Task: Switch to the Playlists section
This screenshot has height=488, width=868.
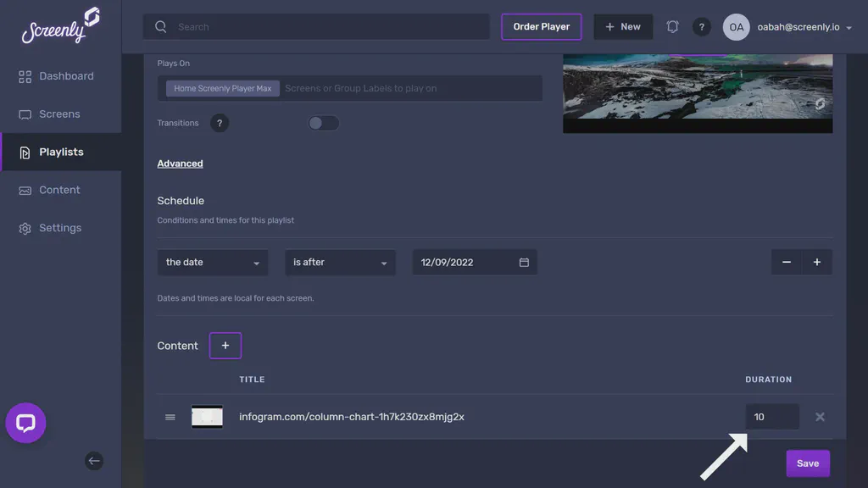Action: (61, 152)
